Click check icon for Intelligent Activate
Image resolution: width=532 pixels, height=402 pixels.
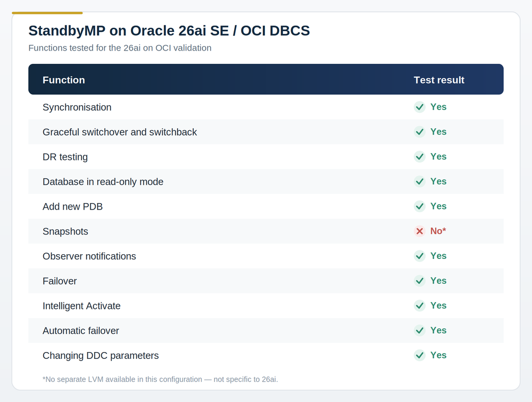[420, 306]
